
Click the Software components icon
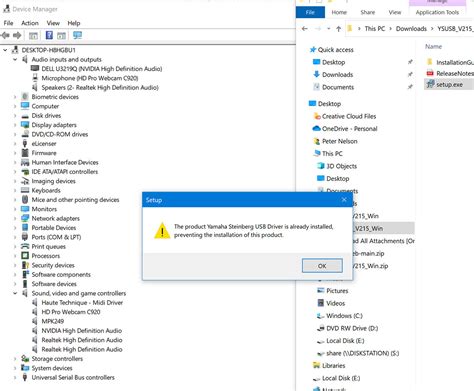tap(25, 274)
